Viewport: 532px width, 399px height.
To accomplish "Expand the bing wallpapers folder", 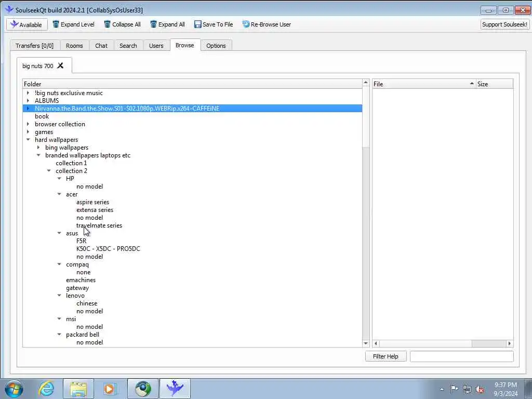I will pos(38,147).
